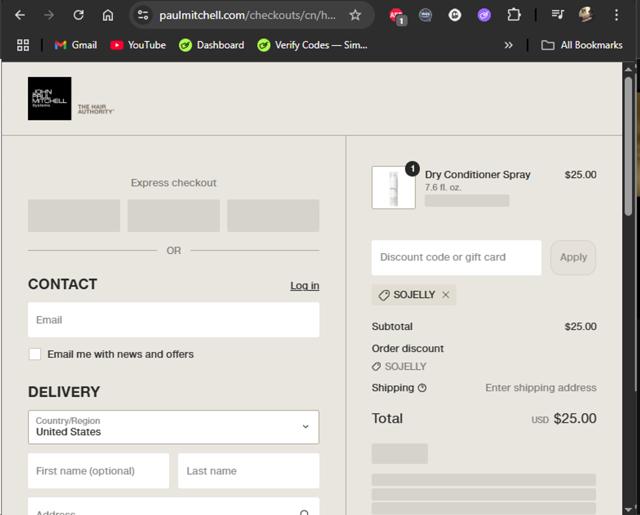The width and height of the screenshot is (640, 515).
Task: Click the browser forward arrow
Action: pos(49,16)
